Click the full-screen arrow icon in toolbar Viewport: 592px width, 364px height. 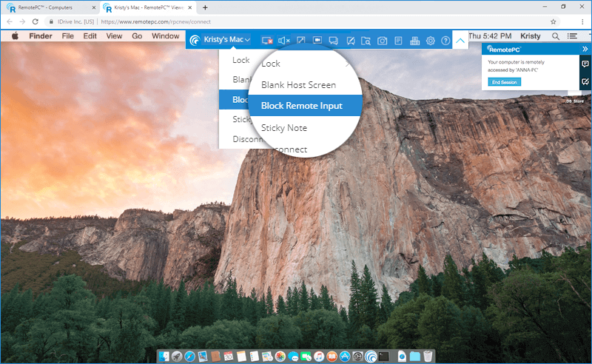coord(301,41)
